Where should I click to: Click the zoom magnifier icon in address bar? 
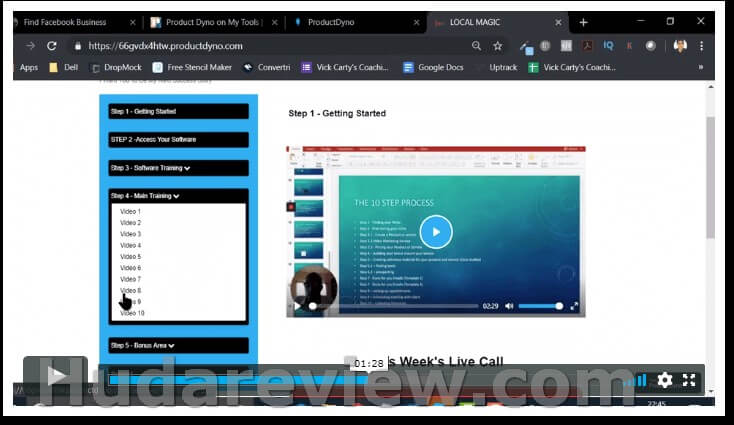pos(476,45)
